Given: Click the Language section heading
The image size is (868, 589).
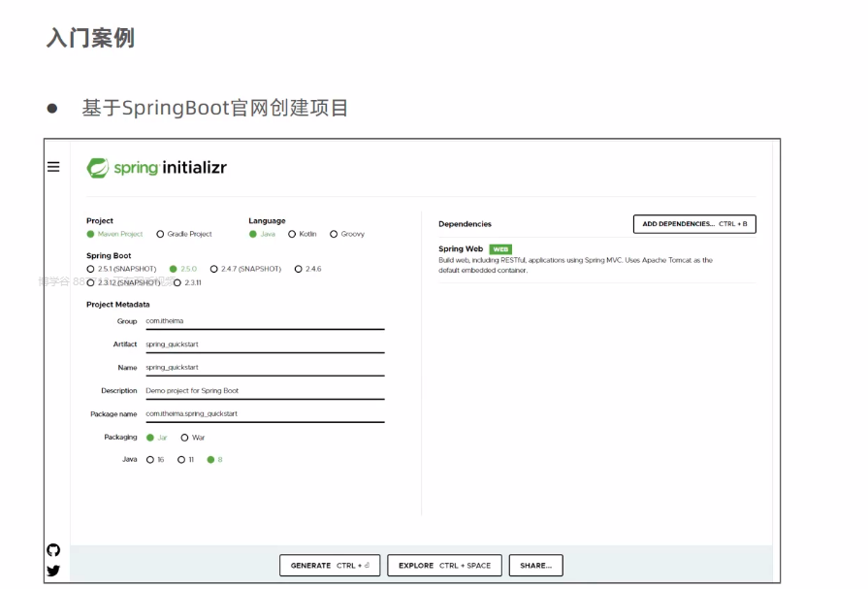Looking at the screenshot, I should 267,220.
